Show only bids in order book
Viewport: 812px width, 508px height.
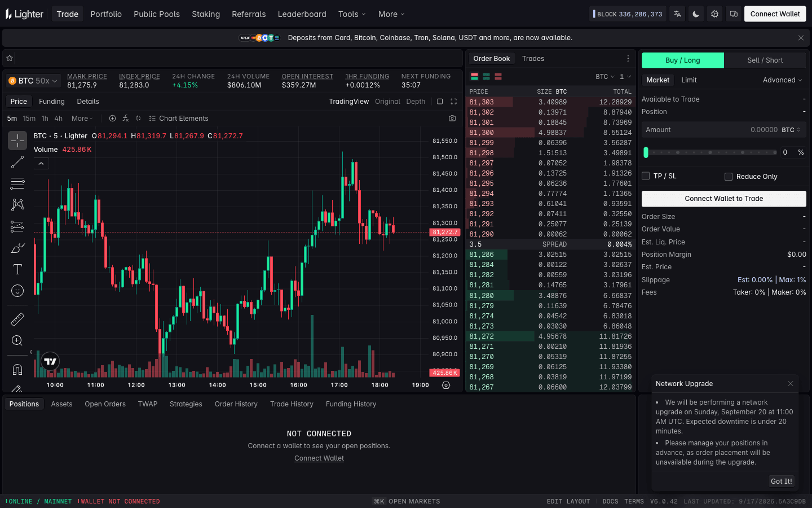[x=486, y=77]
